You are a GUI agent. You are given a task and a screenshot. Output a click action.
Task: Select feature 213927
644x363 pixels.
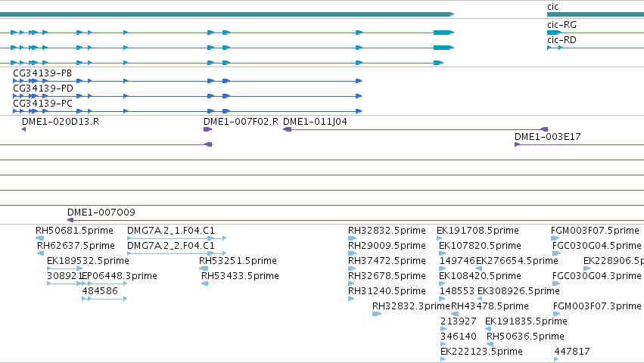point(459,321)
